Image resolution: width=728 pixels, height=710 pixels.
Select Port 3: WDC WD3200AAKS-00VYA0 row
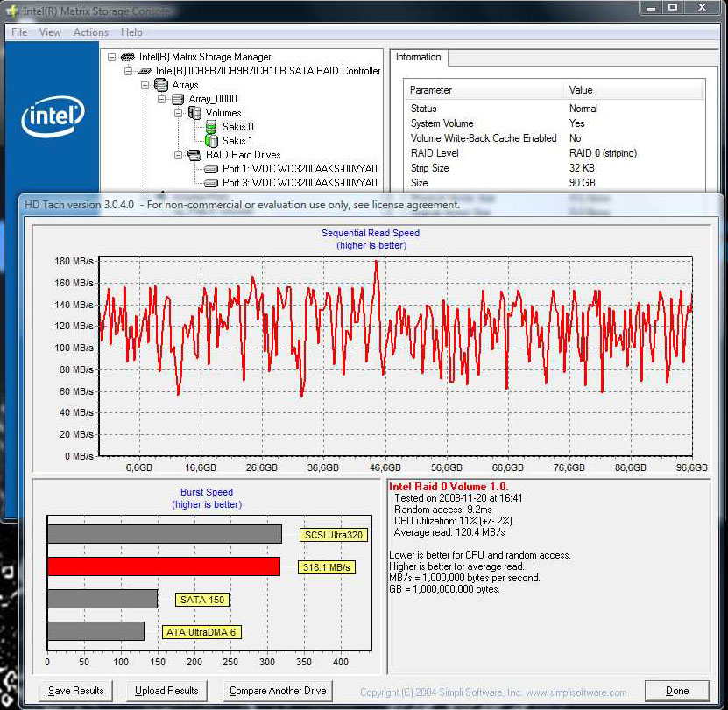pyautogui.click(x=300, y=183)
